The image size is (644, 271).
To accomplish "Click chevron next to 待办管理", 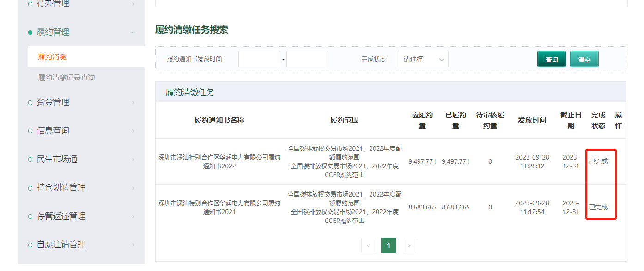I will click(133, 4).
